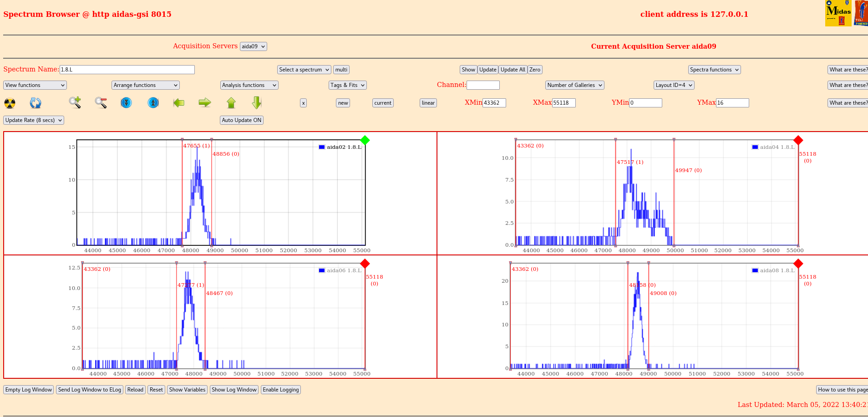Click the YMax input field
Viewport: 868px width, 417px height.
tap(732, 103)
